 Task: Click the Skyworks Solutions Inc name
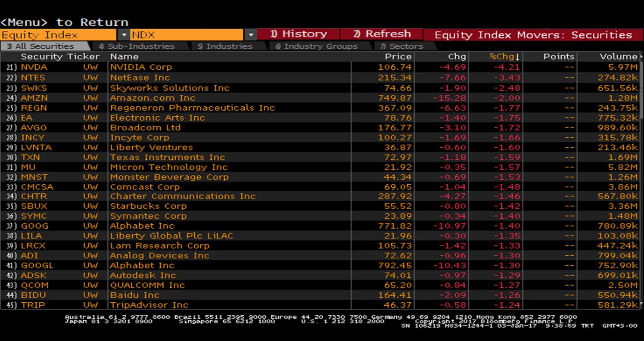170,88
